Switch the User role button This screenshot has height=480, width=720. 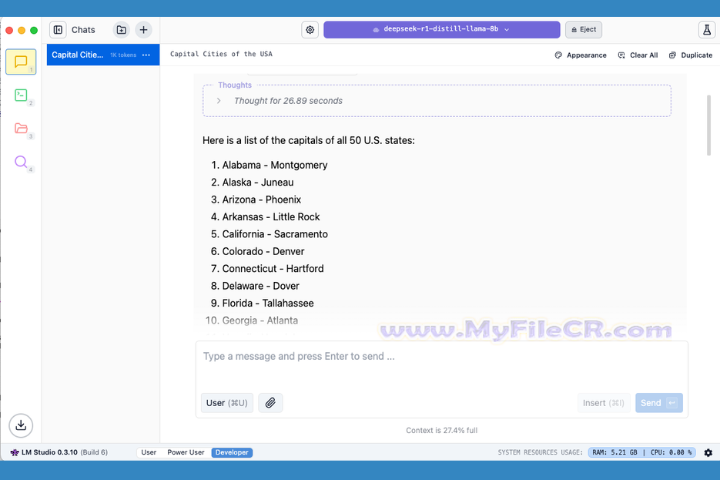227,403
